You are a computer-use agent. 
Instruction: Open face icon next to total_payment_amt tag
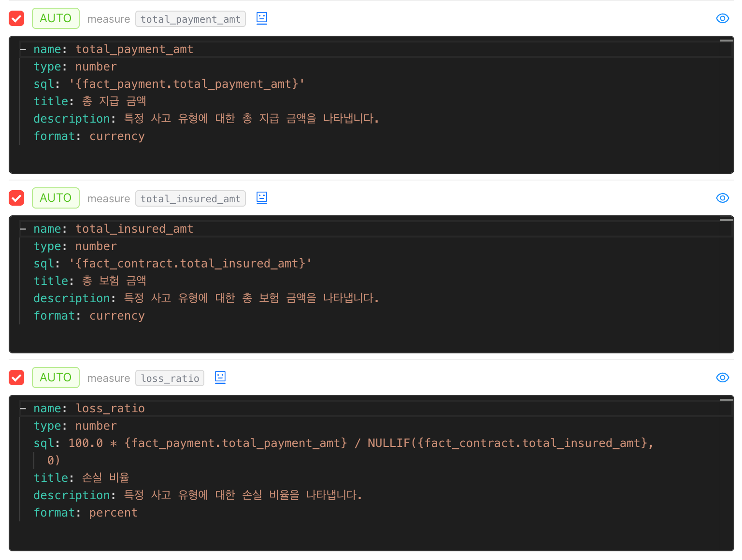262,18
